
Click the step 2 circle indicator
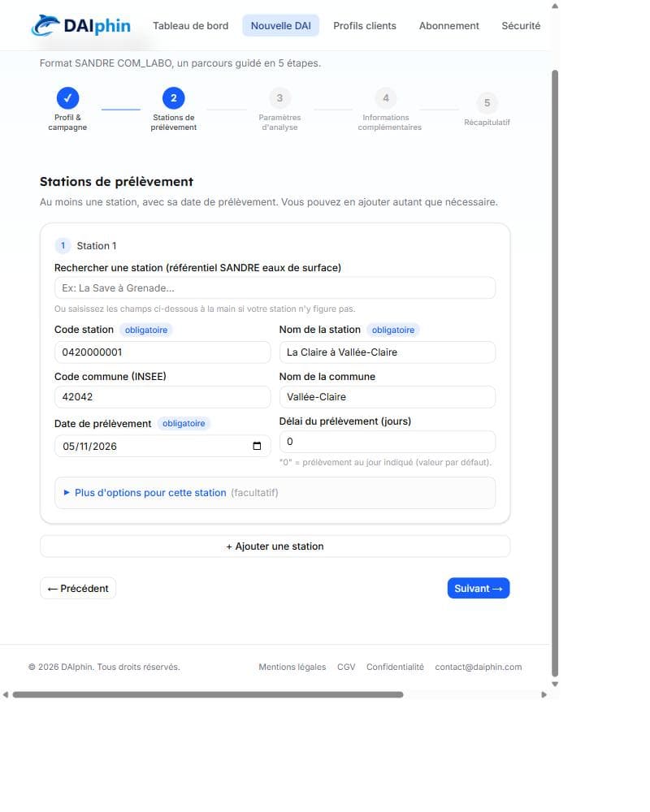pyautogui.click(x=174, y=98)
